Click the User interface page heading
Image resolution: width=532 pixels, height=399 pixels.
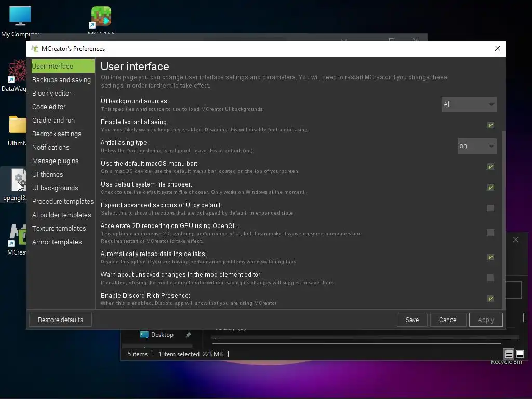135,66
